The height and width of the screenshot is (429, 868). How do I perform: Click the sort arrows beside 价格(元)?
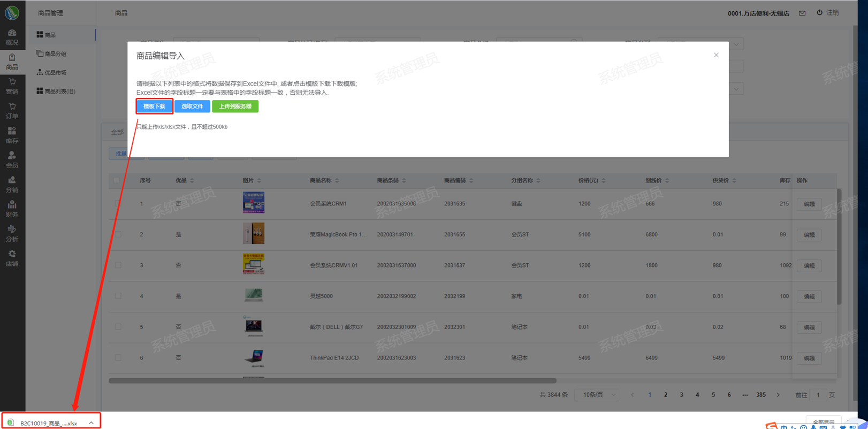[x=604, y=181]
